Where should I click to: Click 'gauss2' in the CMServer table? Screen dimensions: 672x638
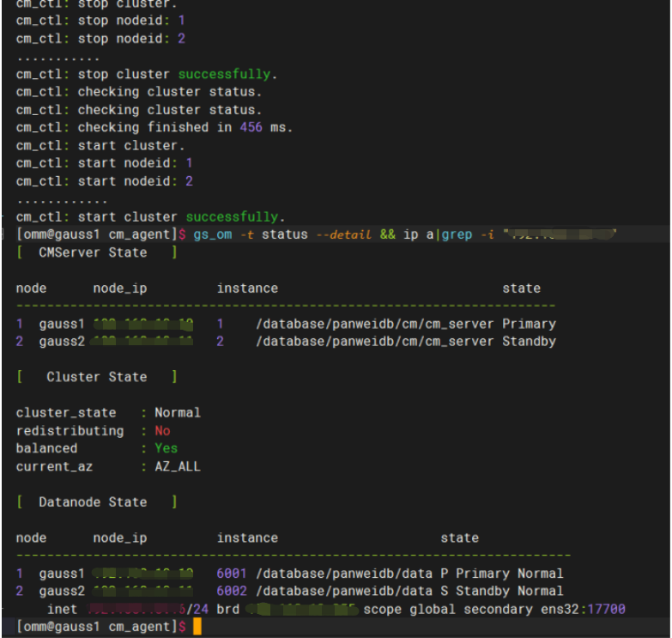pyautogui.click(x=62, y=342)
